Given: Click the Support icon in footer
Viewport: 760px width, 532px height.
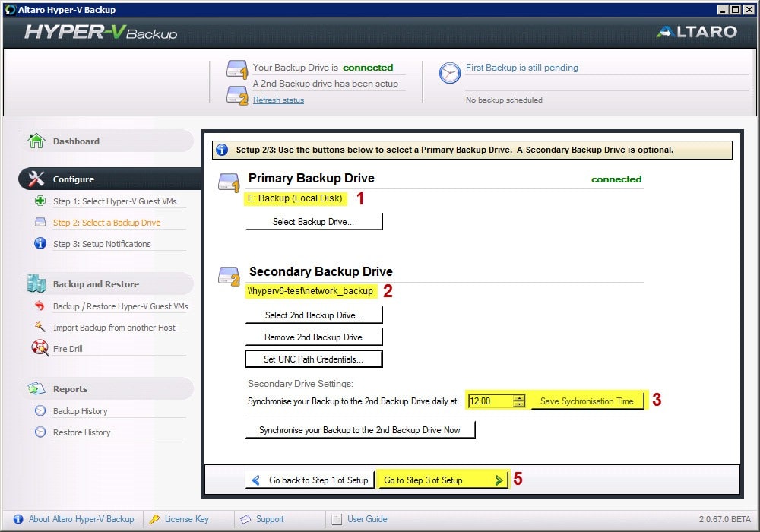Looking at the screenshot, I should [x=245, y=519].
